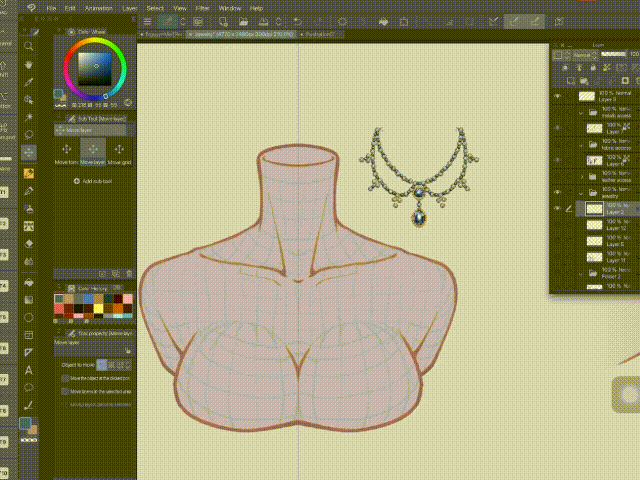Collapse the metals access layer folder
This screenshot has width=640, height=480.
[x=580, y=111]
